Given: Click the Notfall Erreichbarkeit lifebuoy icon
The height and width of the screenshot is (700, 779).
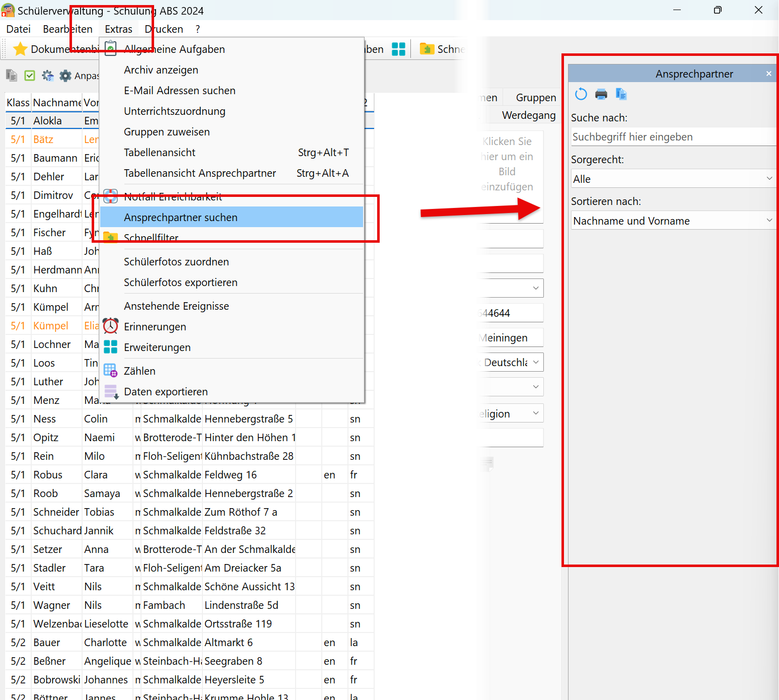Looking at the screenshot, I should pos(110,196).
